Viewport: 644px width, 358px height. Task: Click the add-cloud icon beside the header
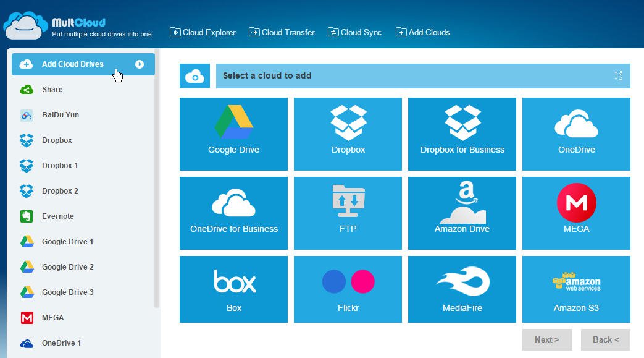tap(194, 75)
